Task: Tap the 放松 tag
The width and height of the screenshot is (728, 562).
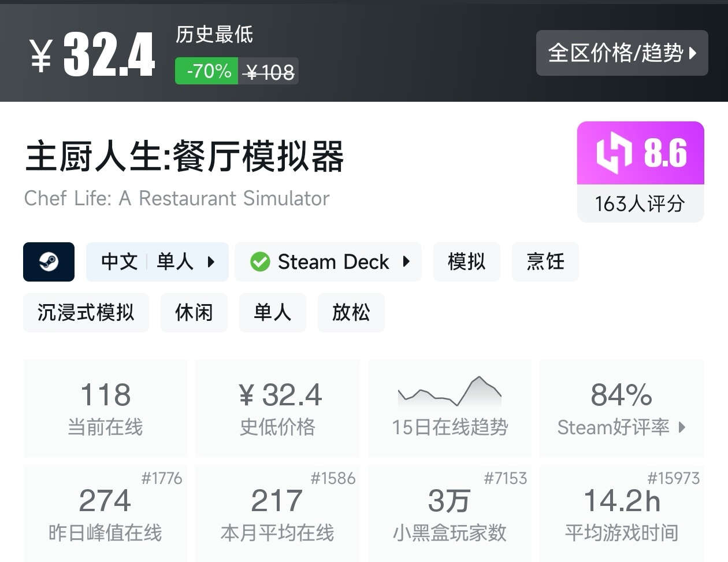Action: pyautogui.click(x=351, y=313)
